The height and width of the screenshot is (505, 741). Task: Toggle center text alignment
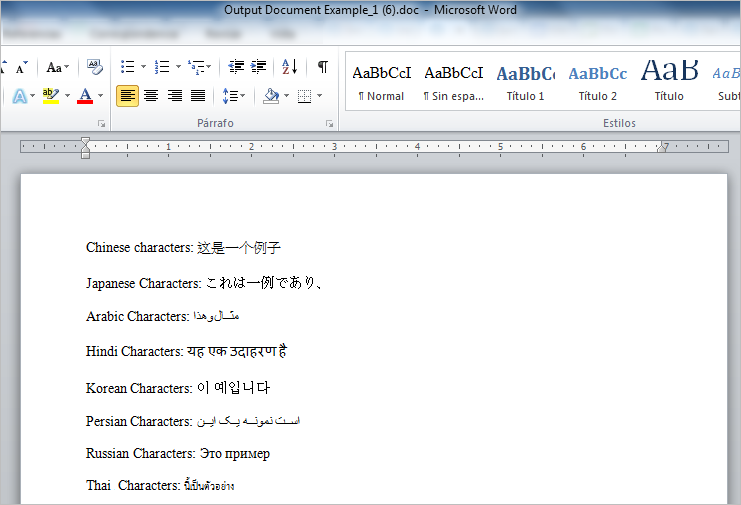point(151,96)
